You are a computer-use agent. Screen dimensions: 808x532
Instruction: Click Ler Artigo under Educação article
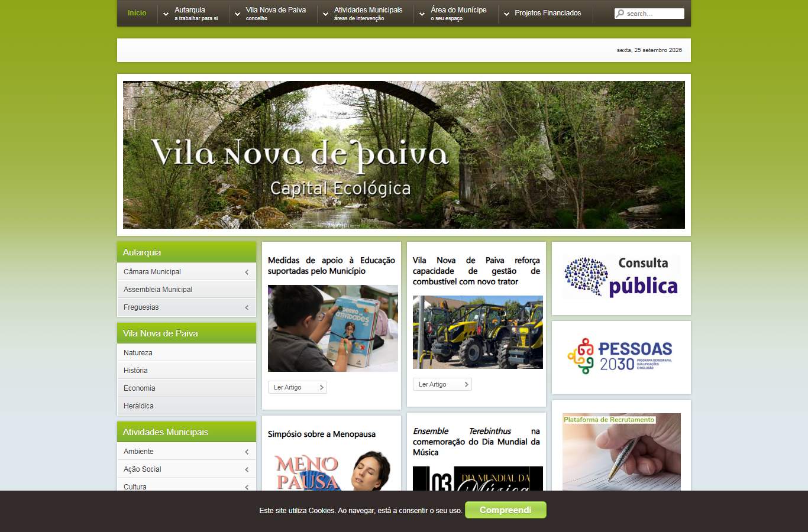pyautogui.click(x=298, y=387)
